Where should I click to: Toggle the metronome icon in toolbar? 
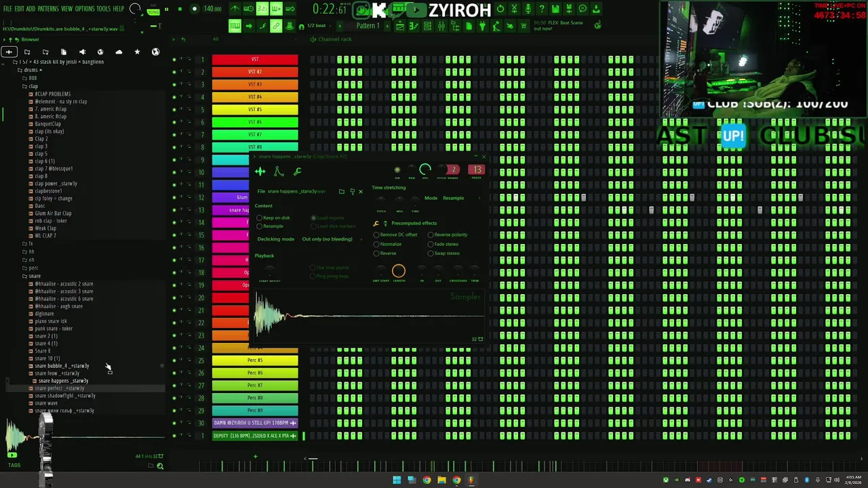(x=235, y=9)
